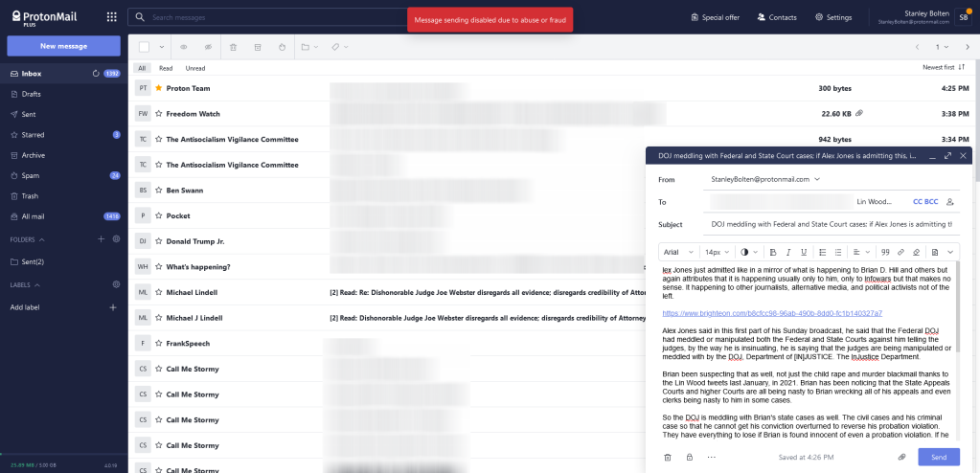The image size is (980, 473).
Task: Open the ProtonMail apps grid
Action: click(112, 17)
